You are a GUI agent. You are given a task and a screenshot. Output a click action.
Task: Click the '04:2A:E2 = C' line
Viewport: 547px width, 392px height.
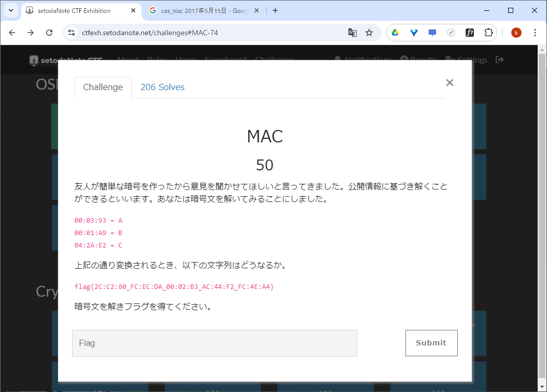tap(99, 245)
